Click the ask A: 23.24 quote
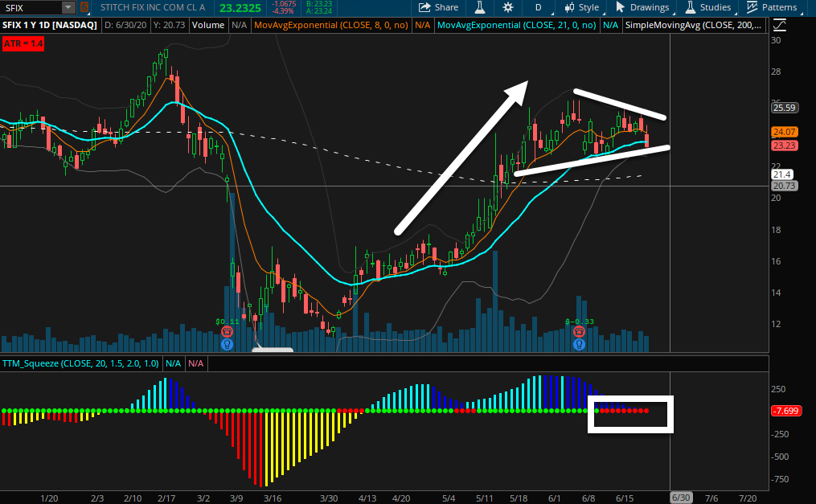816x504 pixels. pos(319,11)
